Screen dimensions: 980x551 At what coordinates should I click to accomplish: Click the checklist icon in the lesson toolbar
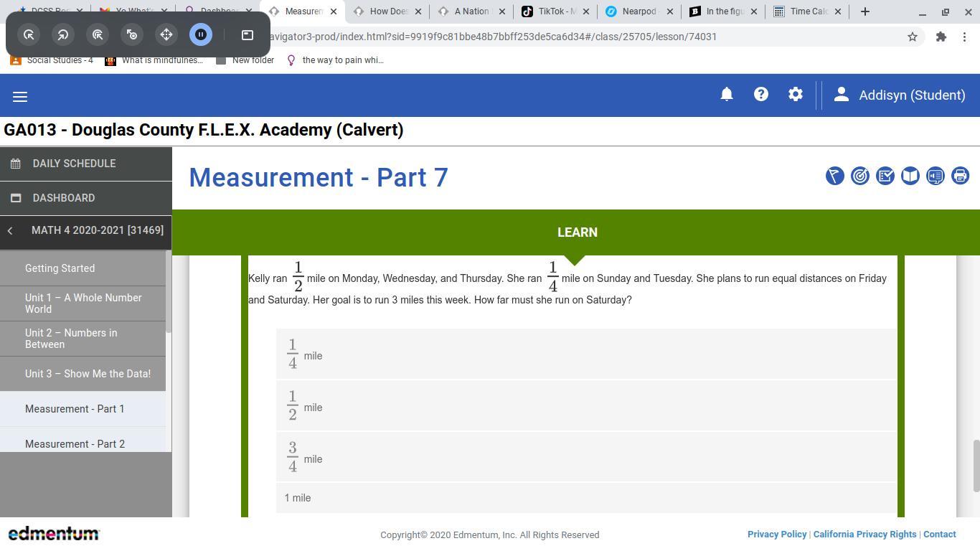(885, 176)
